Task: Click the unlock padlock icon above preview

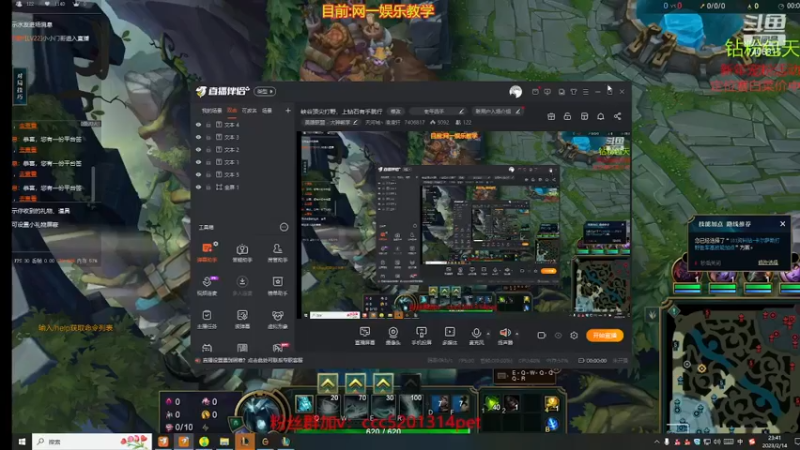Action: 567,116
